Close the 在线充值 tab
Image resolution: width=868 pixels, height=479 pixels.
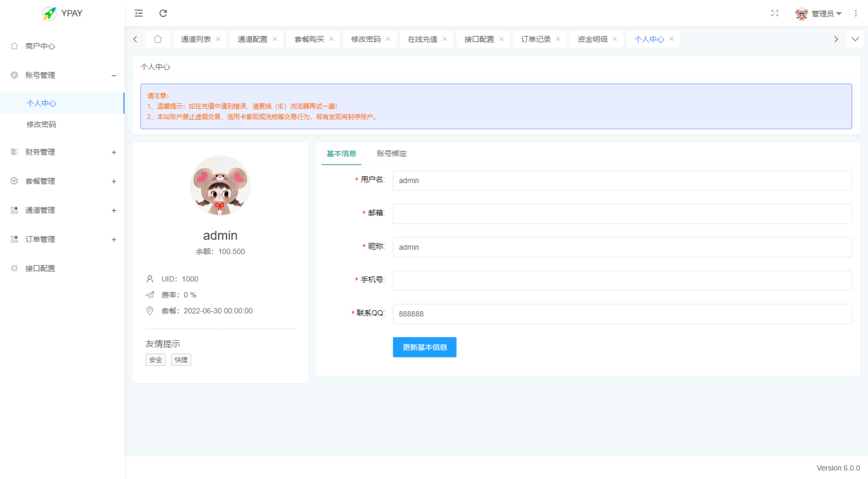[445, 39]
